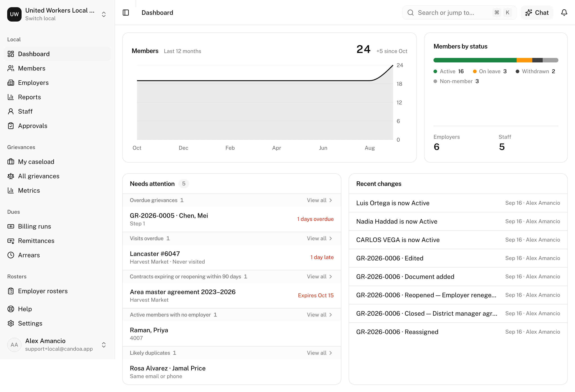Click "Luis Ortega is now Active" entry
575x392 pixels.
(458, 203)
